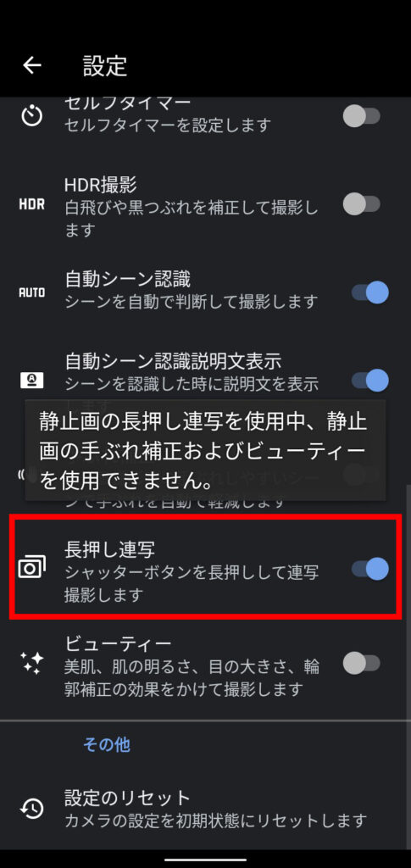Tap the ビューティー sparkle icon
This screenshot has width=411, height=868.
(x=31, y=663)
